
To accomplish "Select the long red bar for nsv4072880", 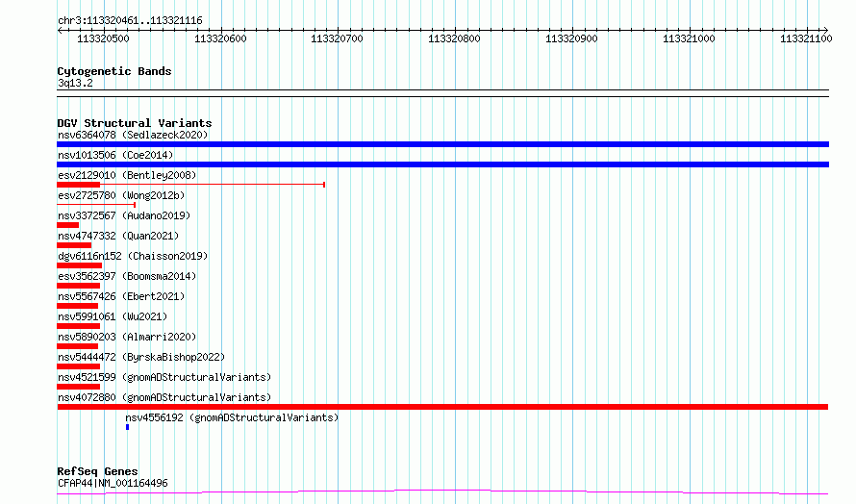I will coord(442,407).
